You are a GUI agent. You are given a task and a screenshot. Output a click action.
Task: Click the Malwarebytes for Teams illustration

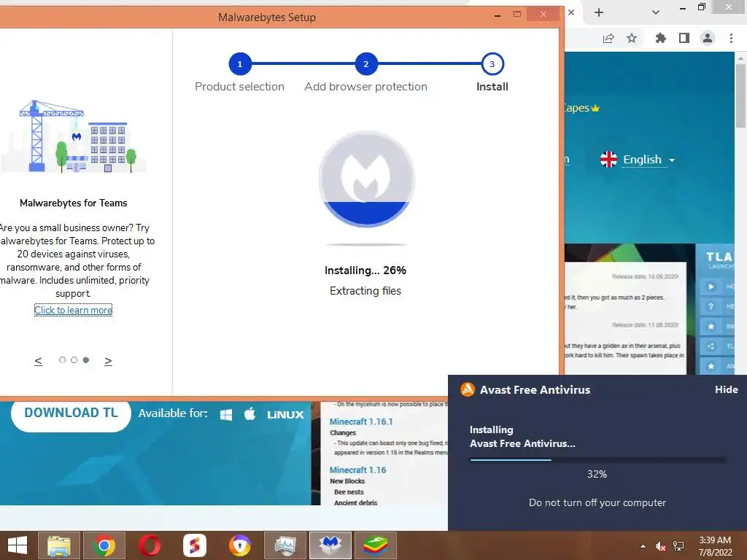click(x=75, y=136)
